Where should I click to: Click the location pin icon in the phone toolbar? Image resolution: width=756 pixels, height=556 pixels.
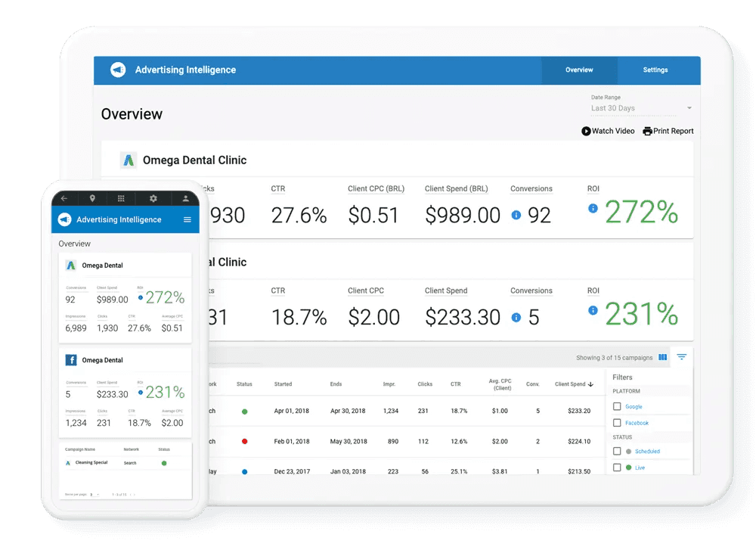(x=92, y=198)
